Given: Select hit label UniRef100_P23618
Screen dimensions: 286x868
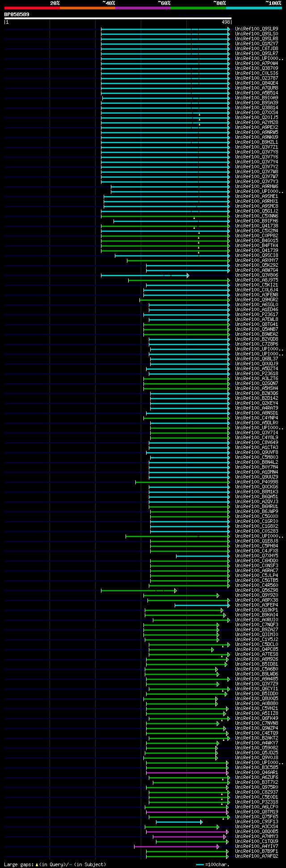Looking at the screenshot, I should 257,373.
